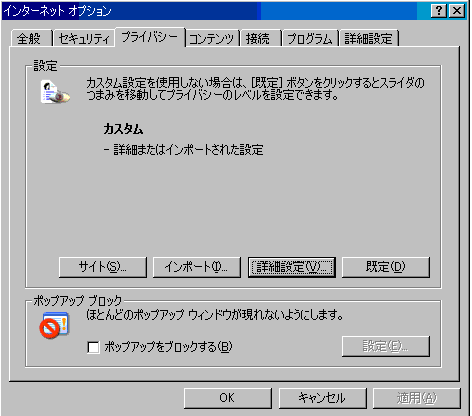472x416 pixels.
Task: Enable the ポップアップをブロックする checkbox
Action: pos(93,347)
